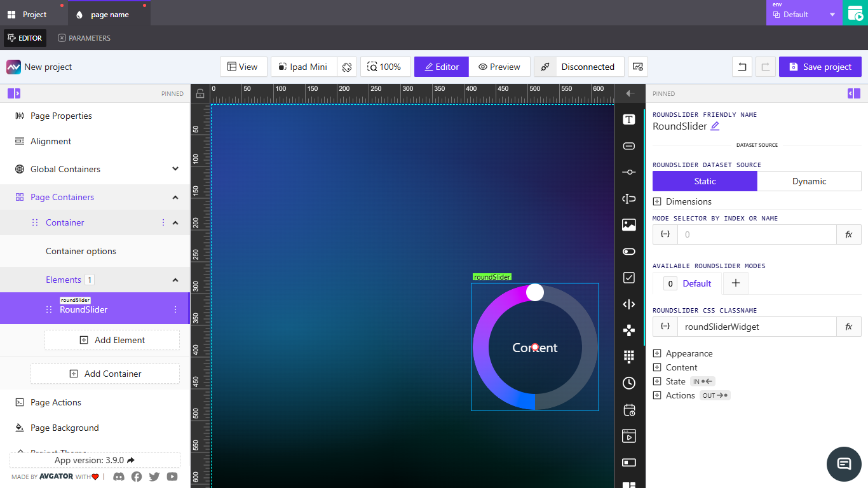Expand the Global Containers section

click(176, 169)
